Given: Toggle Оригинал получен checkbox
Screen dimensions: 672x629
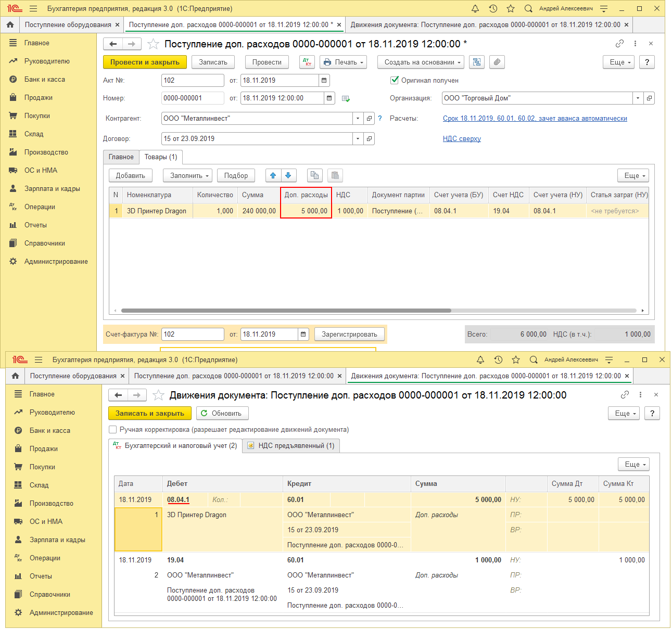Looking at the screenshot, I should coord(395,80).
